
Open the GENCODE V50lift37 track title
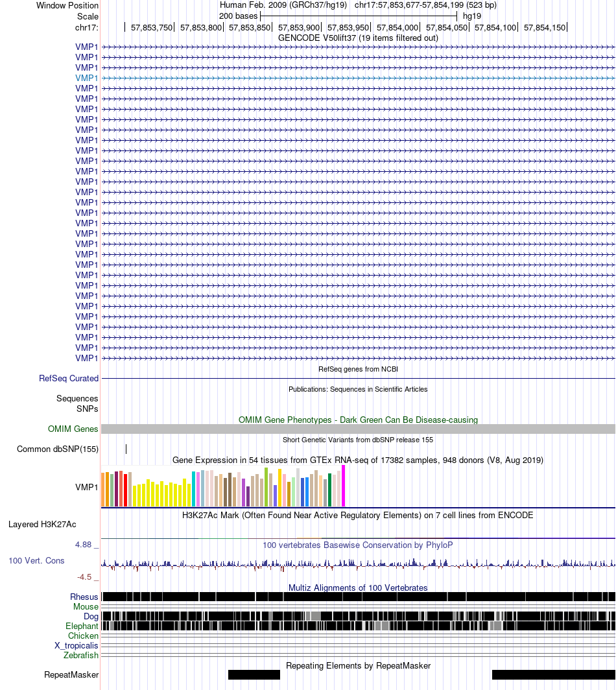(x=358, y=38)
